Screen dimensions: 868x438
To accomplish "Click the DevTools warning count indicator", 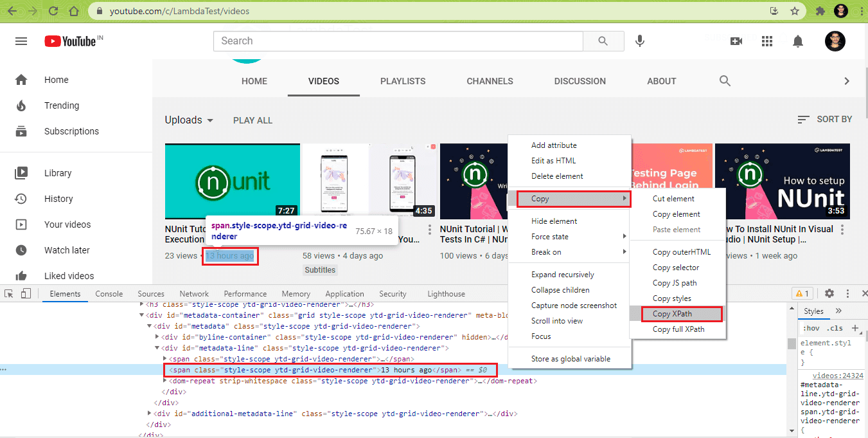I will 801,293.
